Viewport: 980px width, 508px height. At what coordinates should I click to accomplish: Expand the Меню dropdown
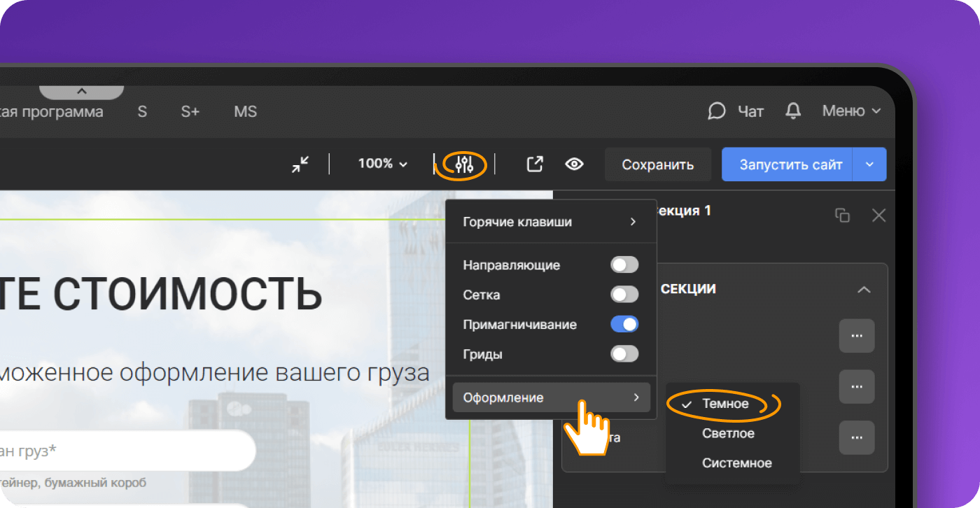pos(851,111)
